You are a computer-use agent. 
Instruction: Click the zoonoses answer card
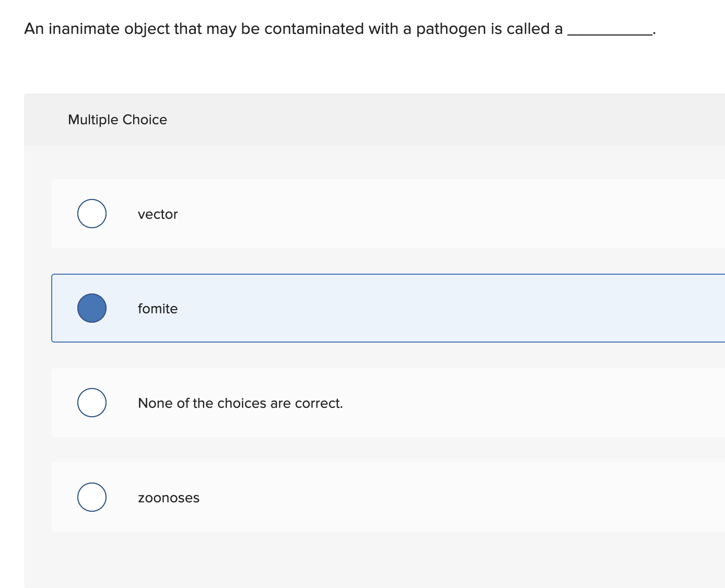313,497
